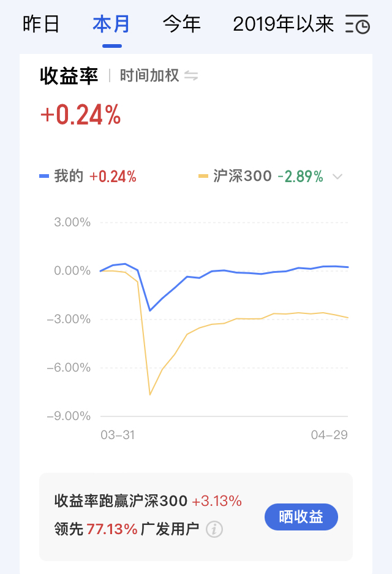The image size is (392, 574).
Task: Switch to the 2019年以来 tab
Action: click(x=284, y=25)
